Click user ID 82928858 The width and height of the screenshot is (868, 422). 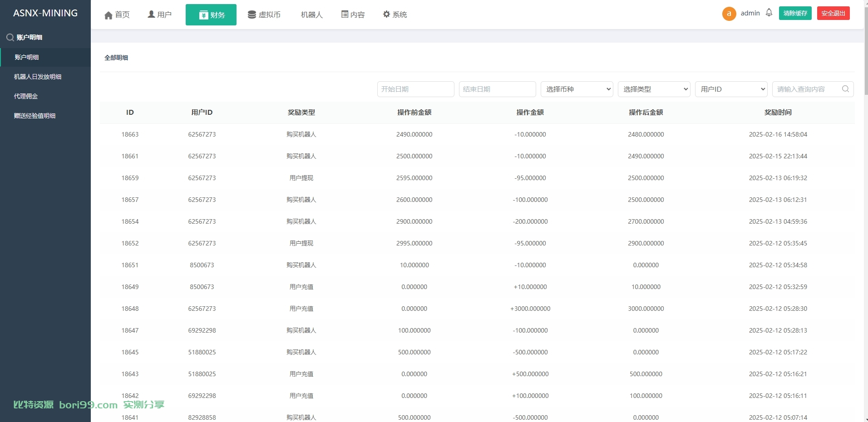click(x=202, y=417)
